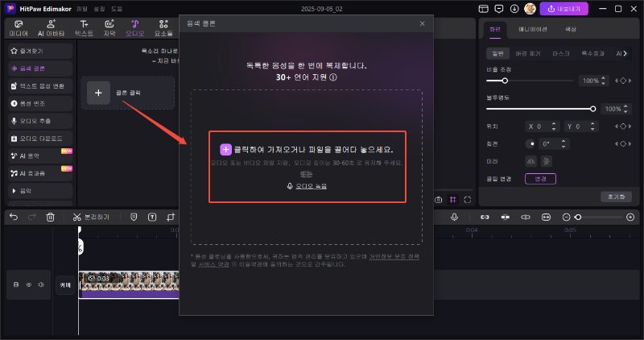Click the boxed T text icon in timeline toolbar
The image size is (644, 340).
(x=152, y=217)
